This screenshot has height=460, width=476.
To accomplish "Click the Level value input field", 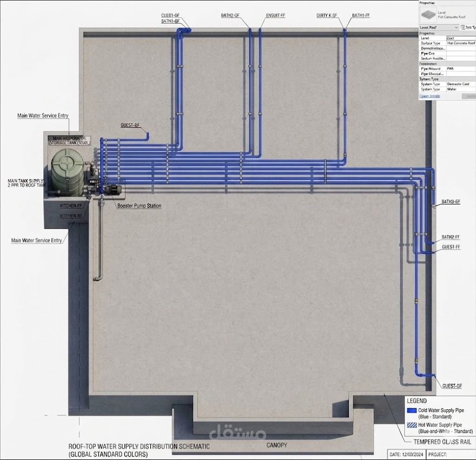I will (x=461, y=38).
